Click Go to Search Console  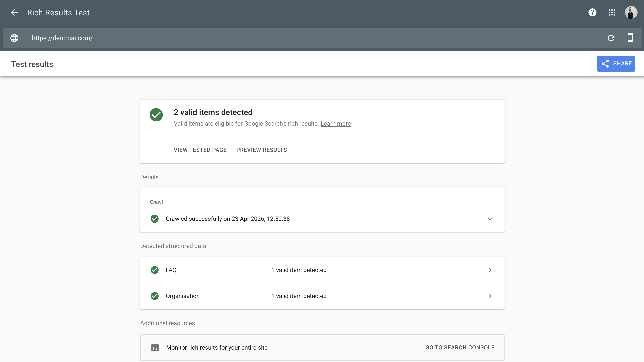click(460, 347)
